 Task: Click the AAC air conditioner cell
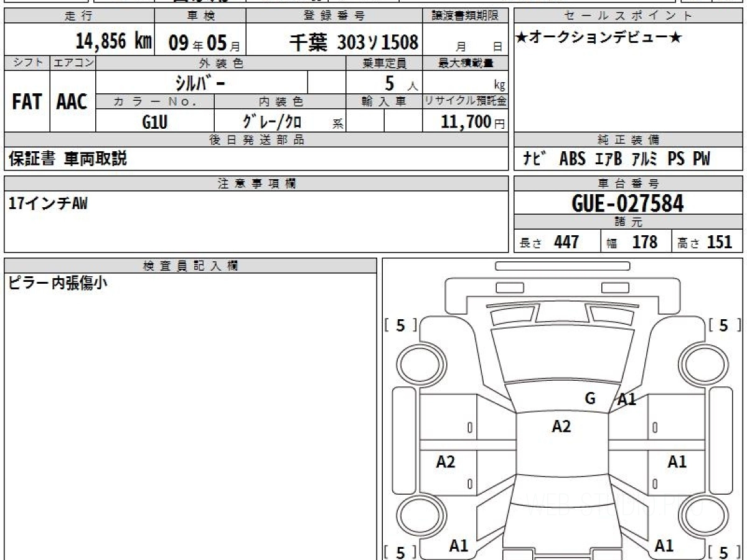click(x=72, y=102)
